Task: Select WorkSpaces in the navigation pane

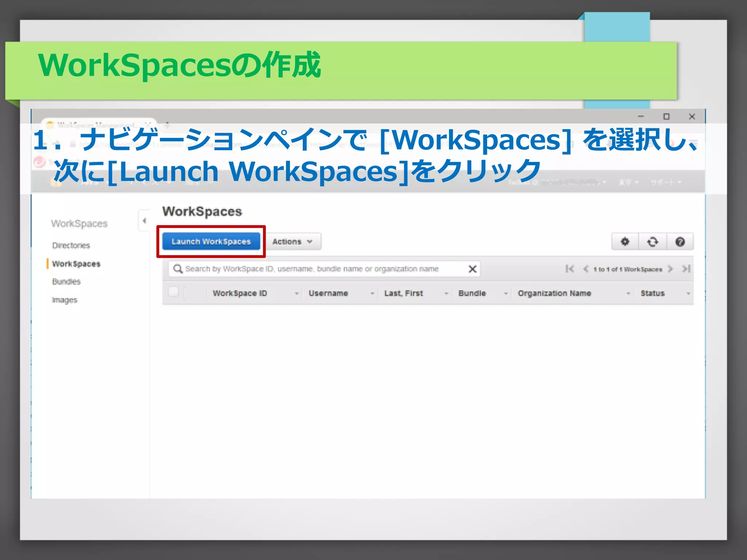Action: [x=76, y=264]
